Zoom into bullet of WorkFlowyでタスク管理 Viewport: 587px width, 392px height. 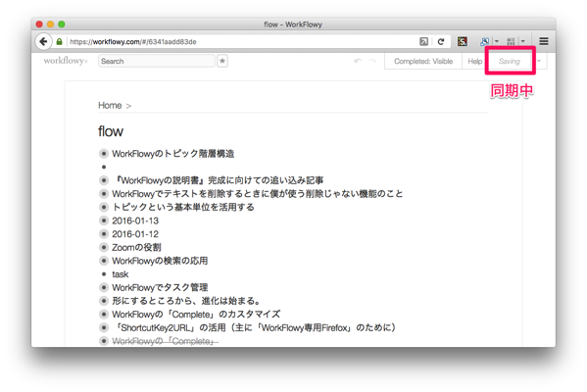pyautogui.click(x=104, y=287)
